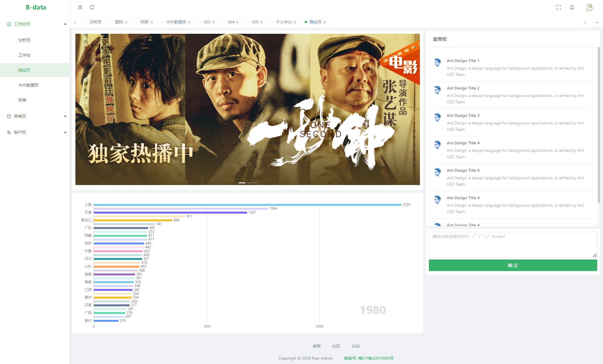Switch to the 登陆 tab

(x=119, y=22)
